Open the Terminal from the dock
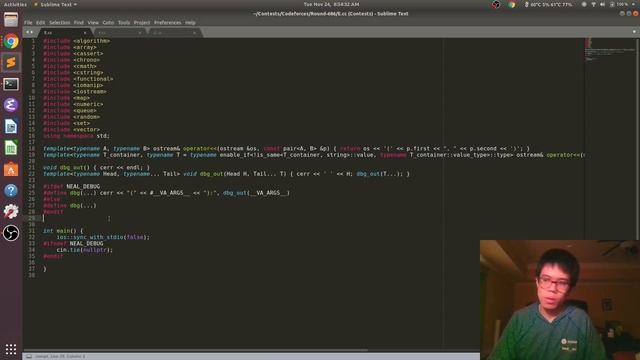 point(11,84)
